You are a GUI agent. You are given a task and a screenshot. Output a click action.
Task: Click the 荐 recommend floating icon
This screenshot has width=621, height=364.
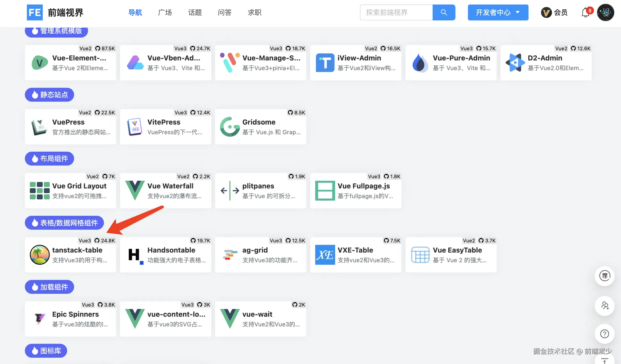604,276
